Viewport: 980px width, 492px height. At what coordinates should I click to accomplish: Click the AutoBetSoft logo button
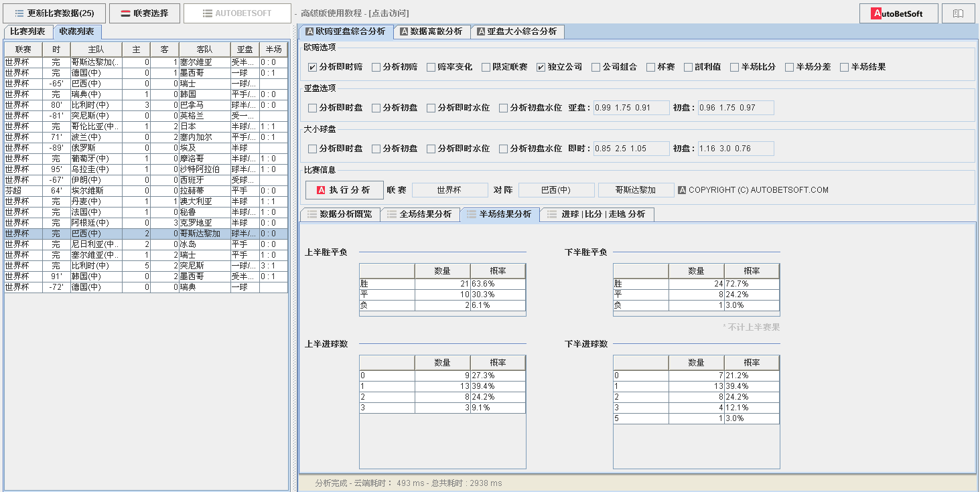click(898, 13)
